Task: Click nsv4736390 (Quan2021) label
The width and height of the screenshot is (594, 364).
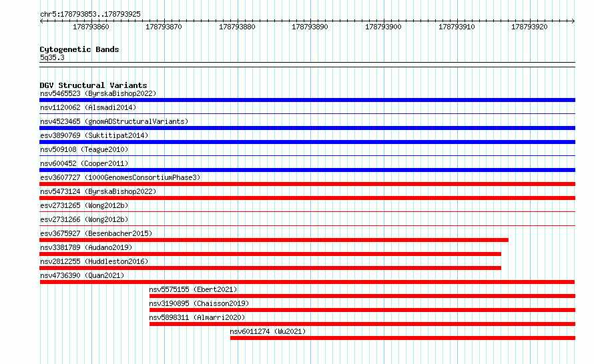Action: click(82, 275)
